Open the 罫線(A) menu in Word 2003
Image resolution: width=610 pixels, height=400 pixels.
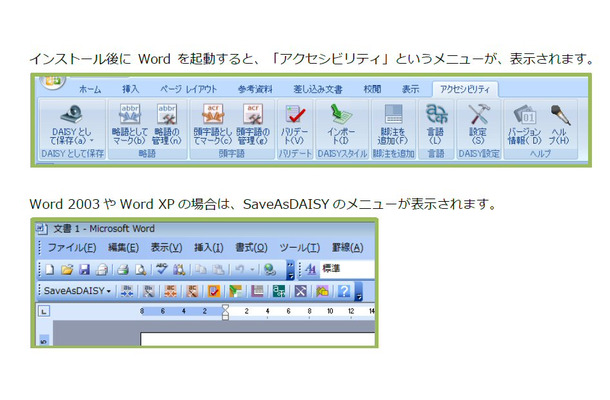point(347,247)
